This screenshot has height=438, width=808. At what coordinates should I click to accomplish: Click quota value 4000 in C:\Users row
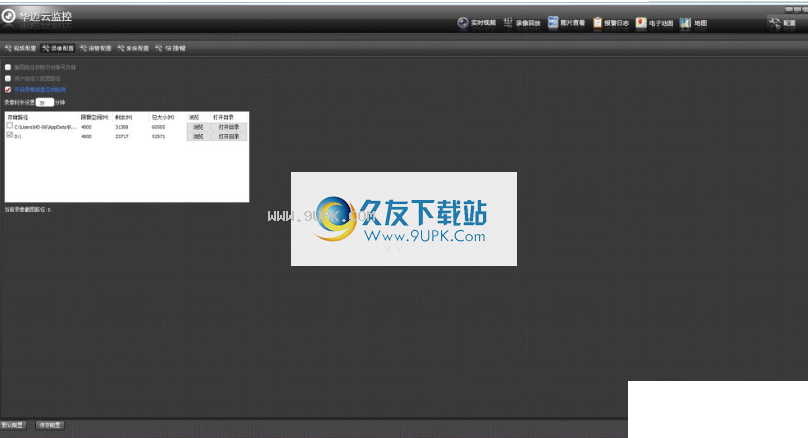(x=86, y=127)
